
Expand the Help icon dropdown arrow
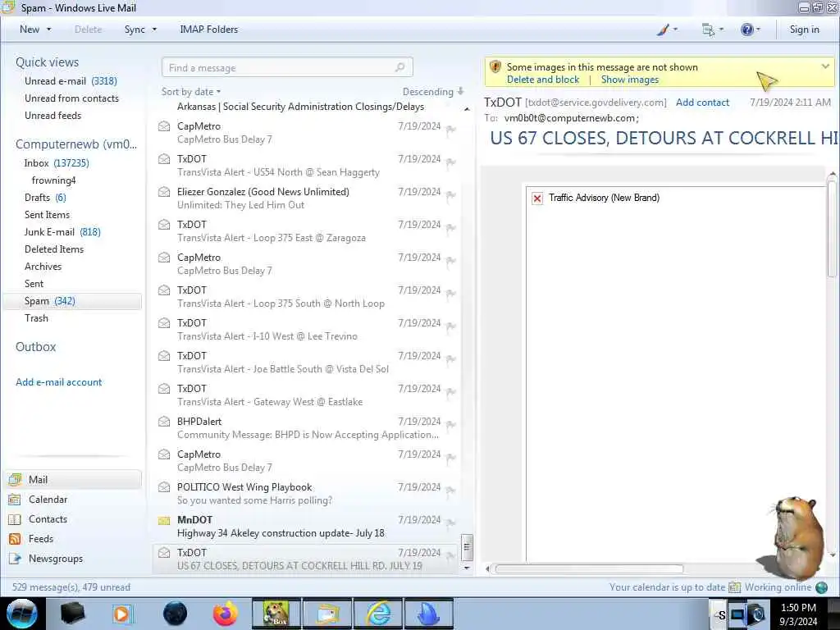tap(758, 30)
